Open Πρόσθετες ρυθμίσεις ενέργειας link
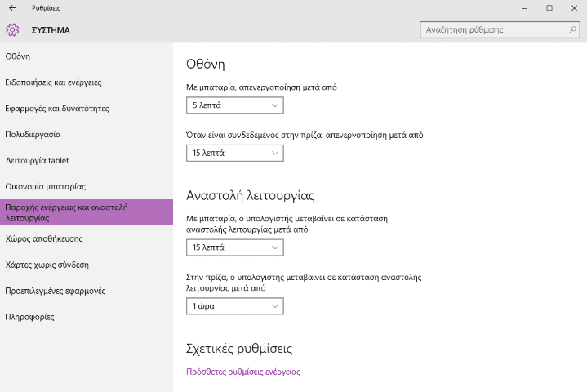The height and width of the screenshot is (392, 587). tap(243, 372)
